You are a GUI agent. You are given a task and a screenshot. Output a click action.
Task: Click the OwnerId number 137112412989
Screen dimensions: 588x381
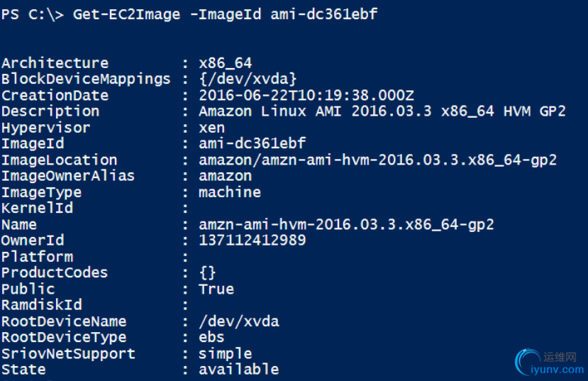click(x=252, y=240)
